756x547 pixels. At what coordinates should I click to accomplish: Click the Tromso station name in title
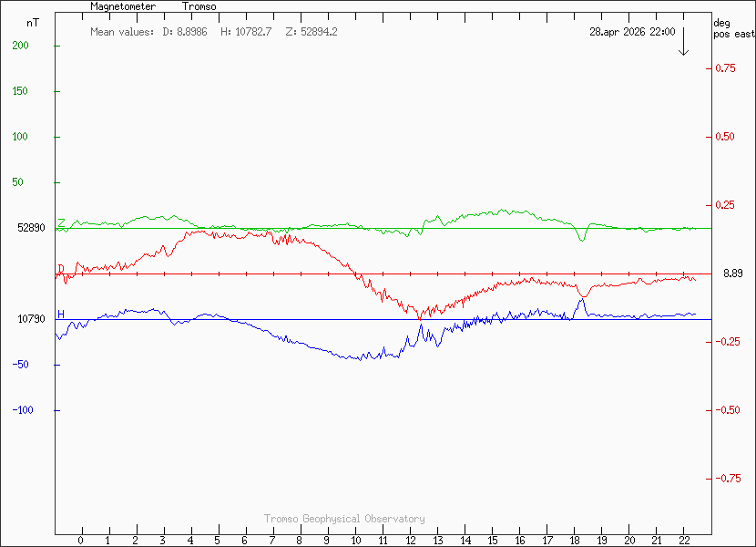pyautogui.click(x=199, y=6)
